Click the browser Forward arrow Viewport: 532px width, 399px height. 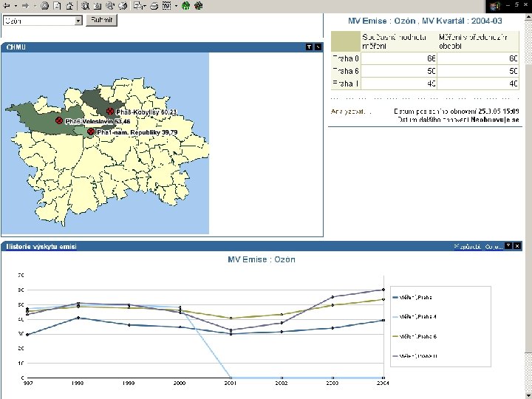[x=25, y=6]
